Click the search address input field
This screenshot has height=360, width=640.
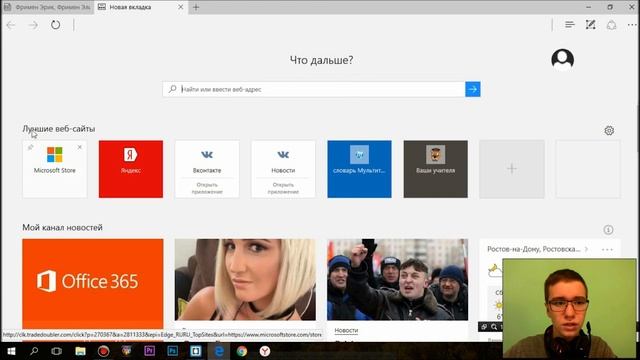coord(314,89)
